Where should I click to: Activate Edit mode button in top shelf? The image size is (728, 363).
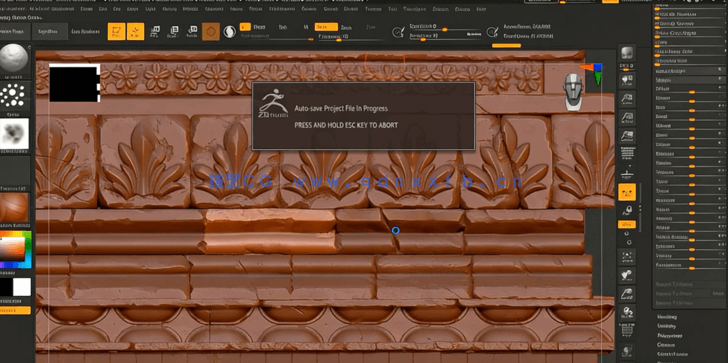click(117, 32)
